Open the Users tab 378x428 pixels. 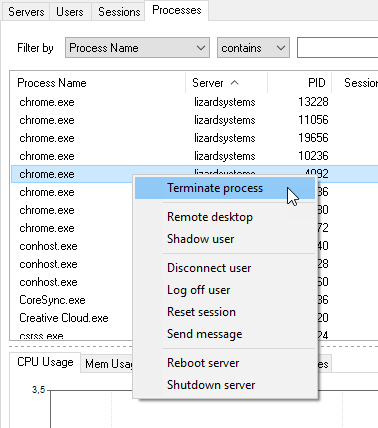tap(70, 12)
